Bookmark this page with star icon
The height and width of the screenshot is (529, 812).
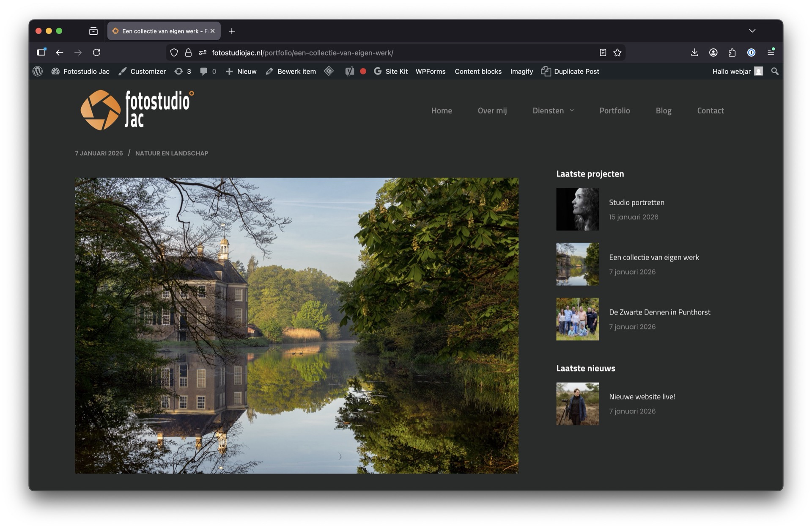pos(617,52)
